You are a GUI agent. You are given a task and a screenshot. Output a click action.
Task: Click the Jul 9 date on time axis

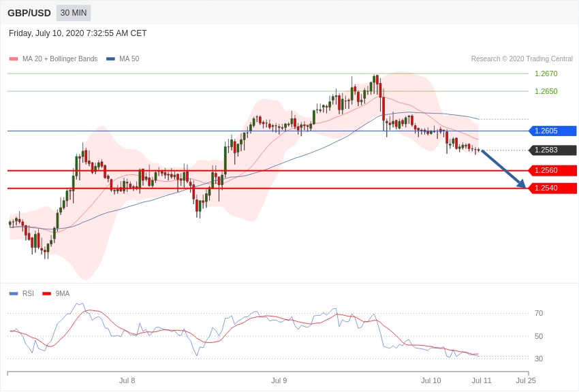pos(279,380)
